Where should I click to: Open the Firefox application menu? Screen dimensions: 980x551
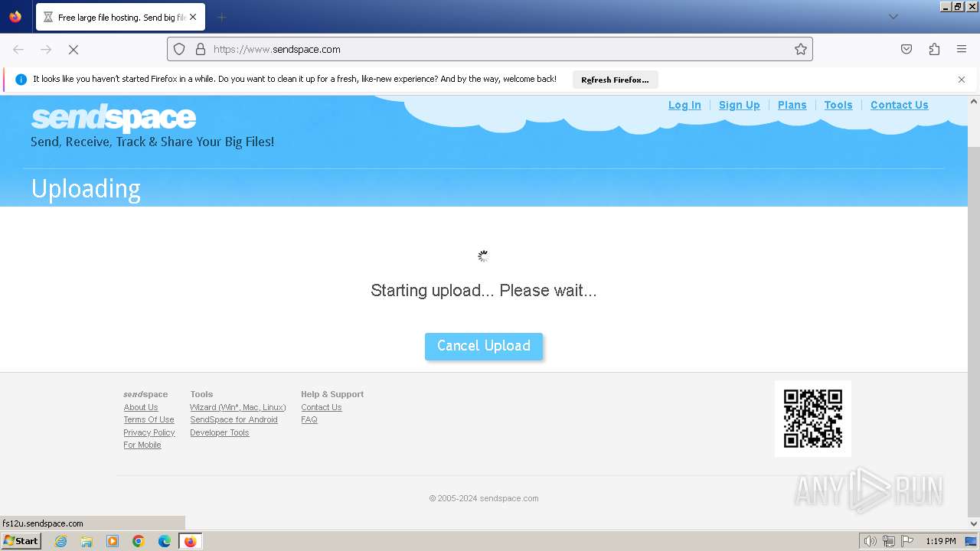click(962, 49)
